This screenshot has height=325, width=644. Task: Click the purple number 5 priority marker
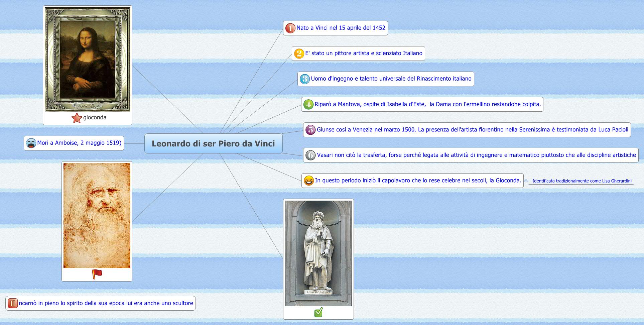pos(311,130)
